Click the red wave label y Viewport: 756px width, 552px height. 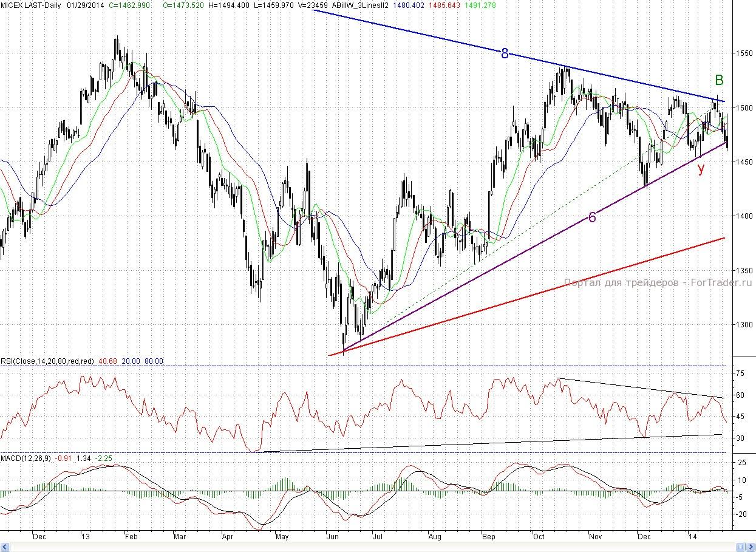point(701,169)
